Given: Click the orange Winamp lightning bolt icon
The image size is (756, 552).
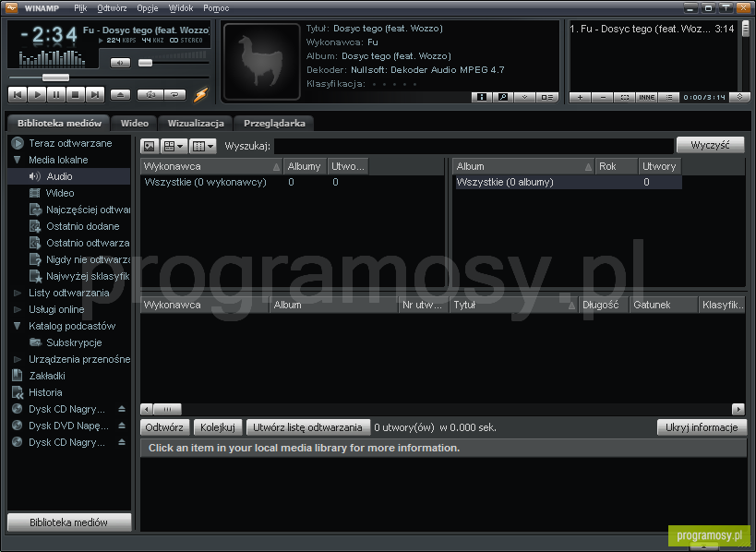Looking at the screenshot, I should [200, 94].
